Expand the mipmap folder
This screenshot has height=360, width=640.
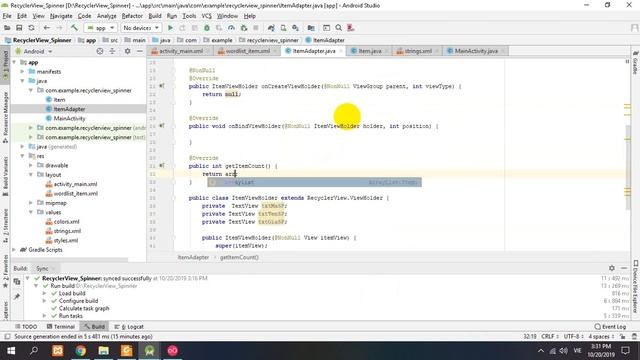(x=31, y=203)
